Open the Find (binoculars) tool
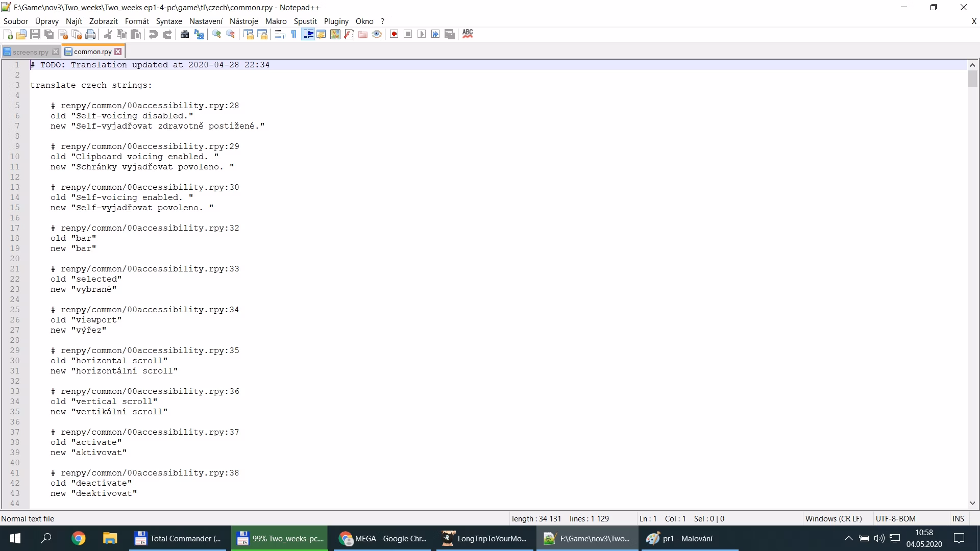Viewport: 980px width, 551px height. (185, 34)
